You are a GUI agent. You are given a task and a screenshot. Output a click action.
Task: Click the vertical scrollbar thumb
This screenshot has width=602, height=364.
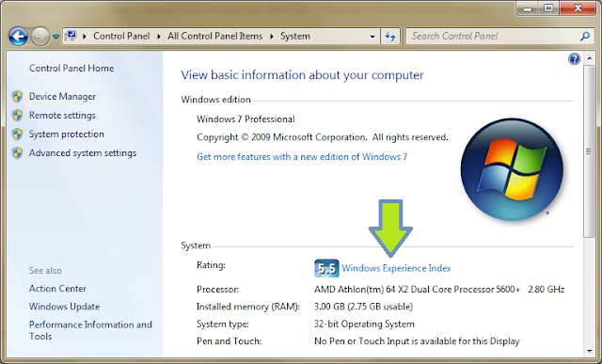point(590,151)
